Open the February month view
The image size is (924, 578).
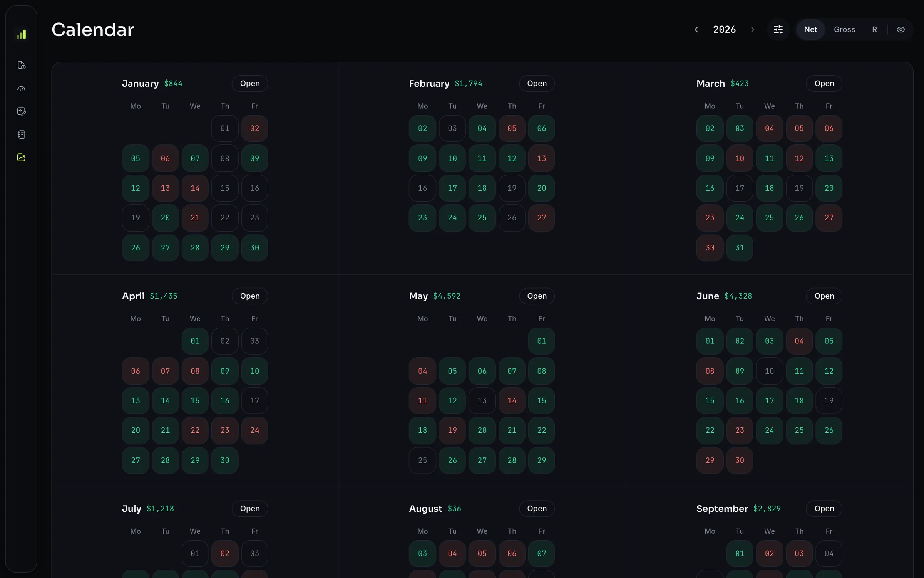tap(537, 84)
